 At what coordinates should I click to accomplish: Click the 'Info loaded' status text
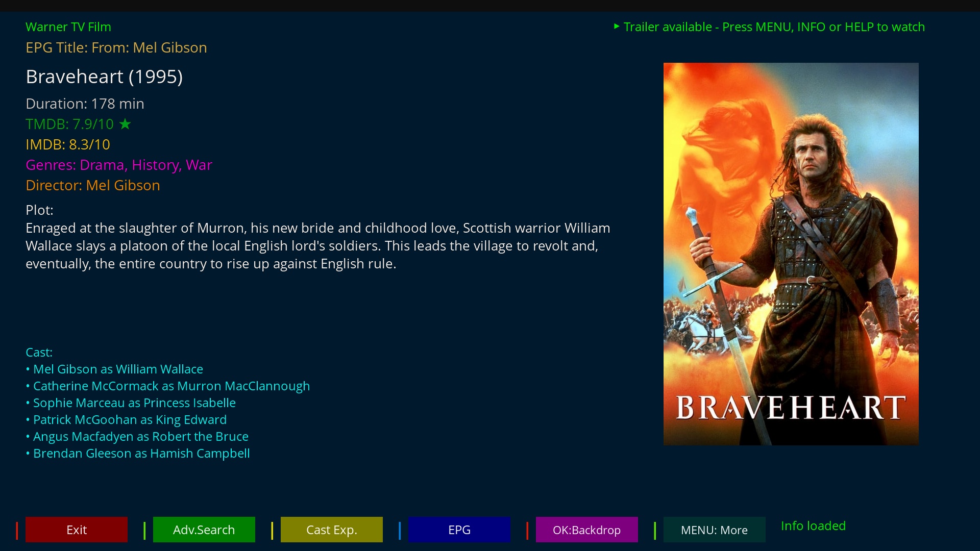point(813,525)
